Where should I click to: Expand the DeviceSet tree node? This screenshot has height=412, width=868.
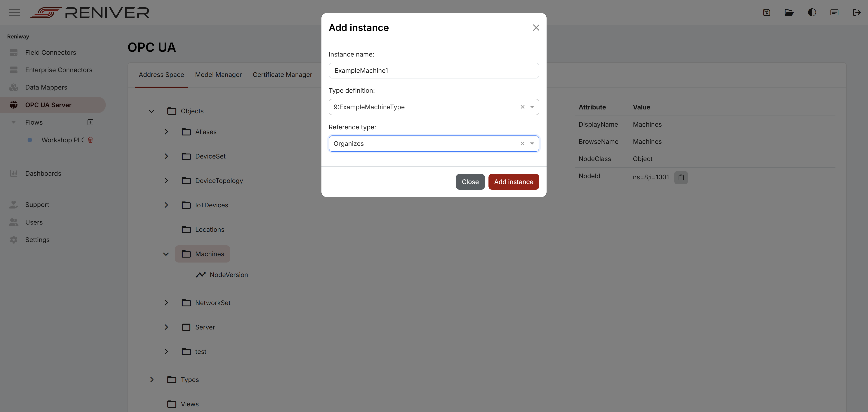tap(166, 156)
